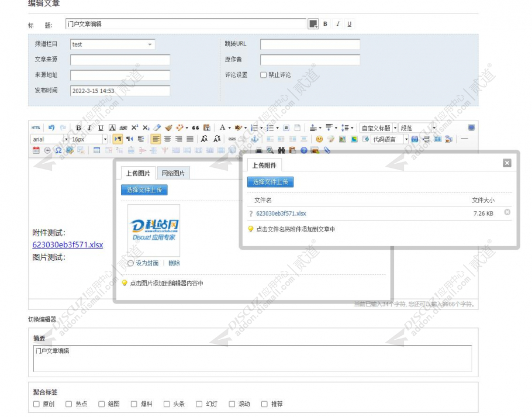Expand the font color A arrow
Screen dimensions: 532x417
pyautogui.click(x=230, y=128)
